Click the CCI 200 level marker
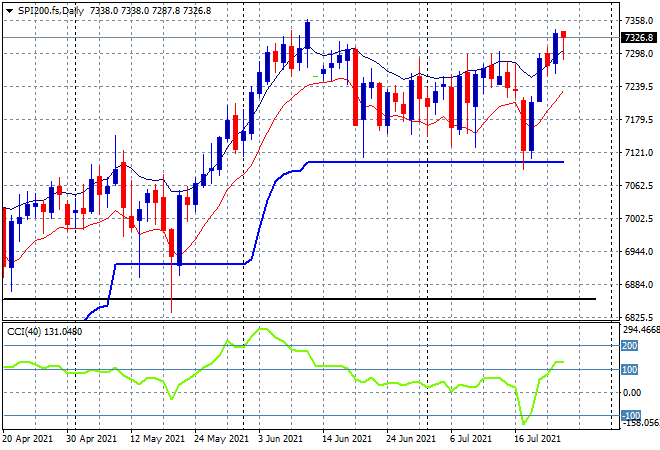This screenshot has width=660, height=450. pyautogui.click(x=630, y=346)
